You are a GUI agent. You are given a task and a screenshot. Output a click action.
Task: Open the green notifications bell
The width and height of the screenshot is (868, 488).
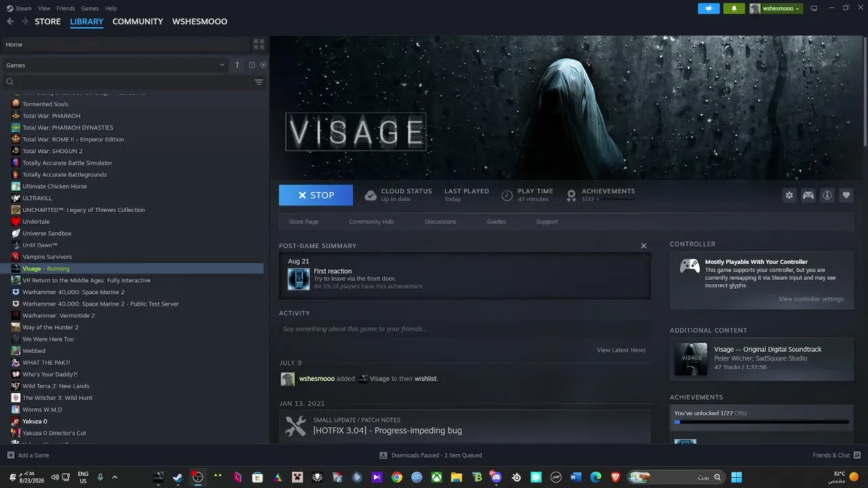[x=734, y=8]
